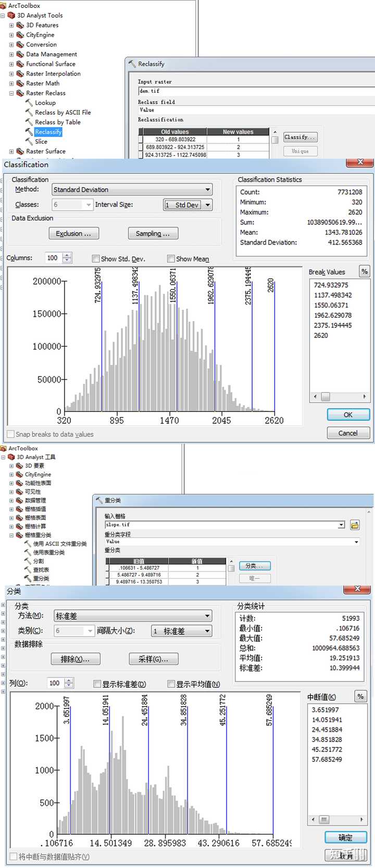Click the 3D Analyst 工具 toolbox icon
375x868 pixels.
coord(11,457)
